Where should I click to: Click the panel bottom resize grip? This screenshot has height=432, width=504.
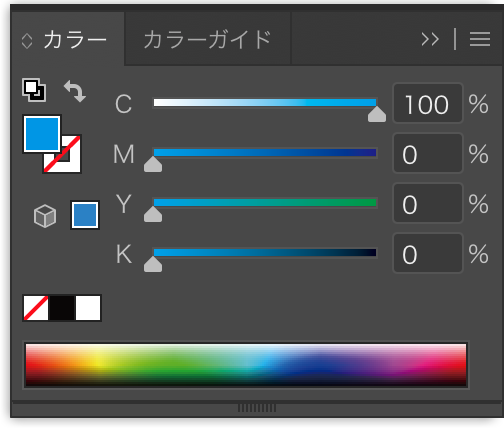click(257, 408)
